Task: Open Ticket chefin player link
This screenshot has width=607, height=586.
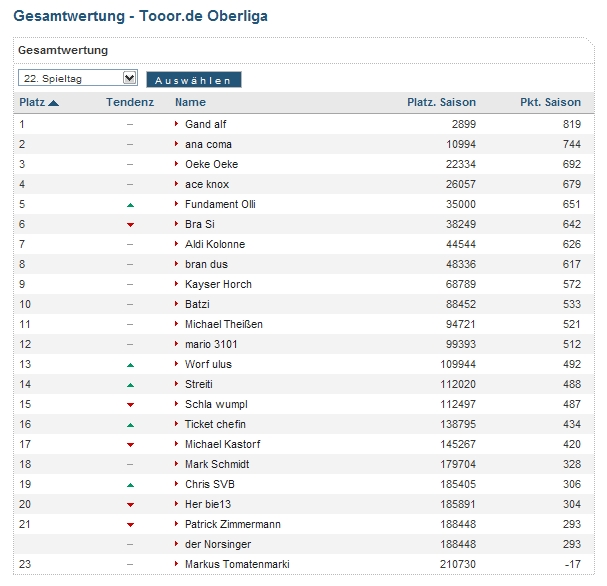Action: (x=215, y=424)
